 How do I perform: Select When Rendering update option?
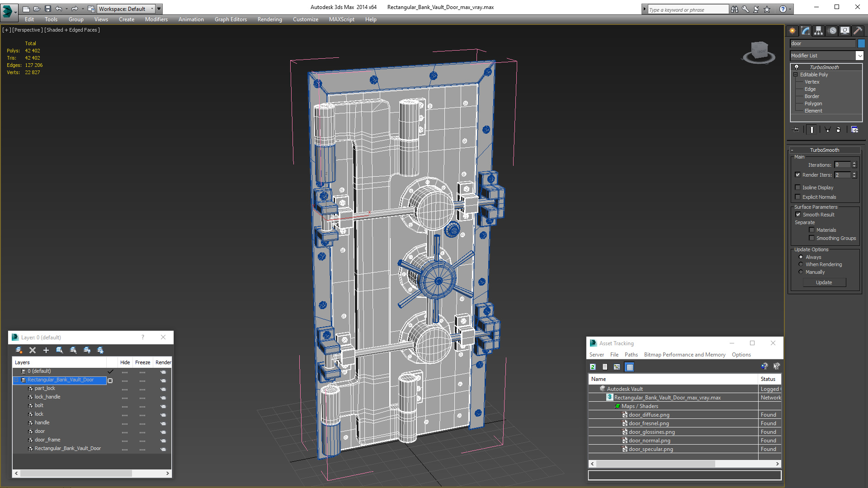click(x=801, y=264)
